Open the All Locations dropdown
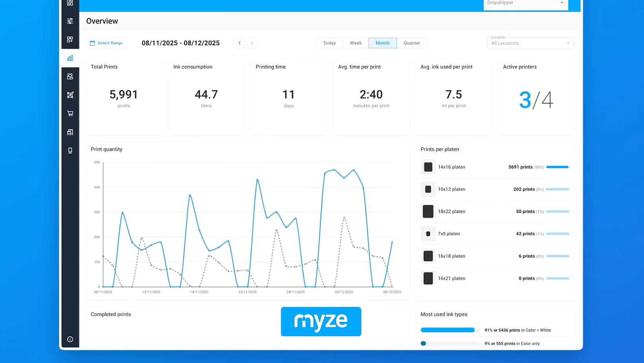 click(x=530, y=43)
